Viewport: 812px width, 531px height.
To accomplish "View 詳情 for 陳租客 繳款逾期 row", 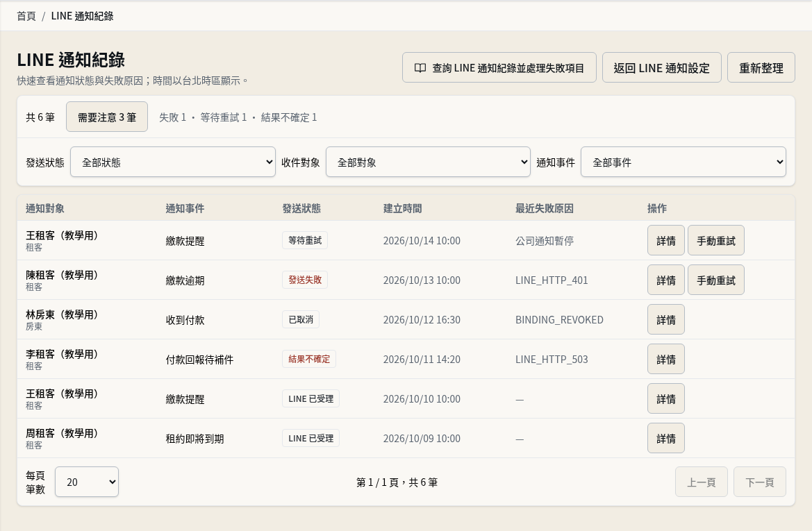I will [665, 280].
